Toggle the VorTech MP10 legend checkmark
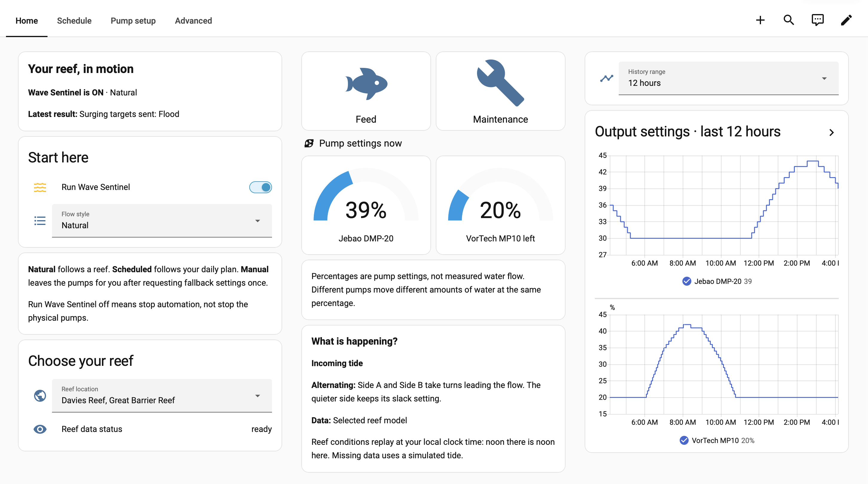This screenshot has height=484, width=868. 684,441
